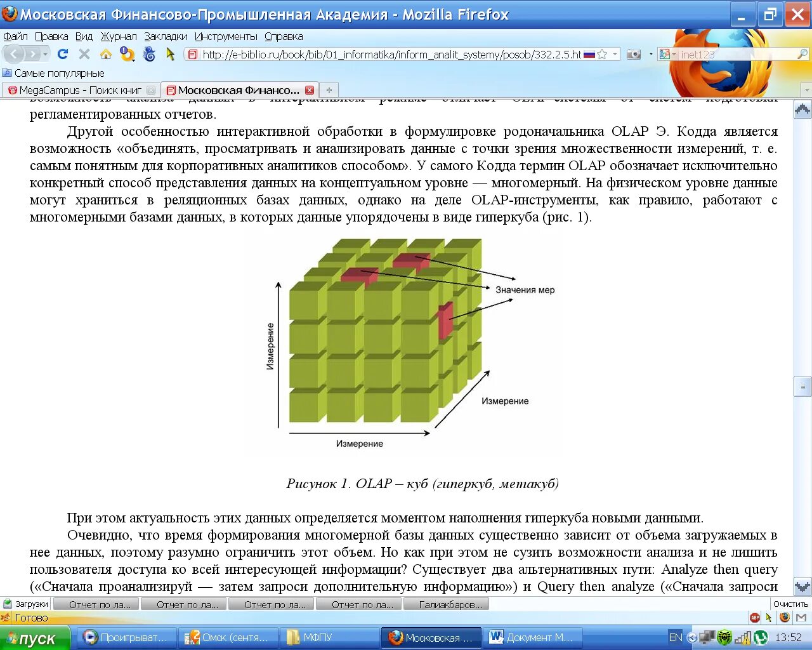Expand hidden tray icons arrow
The width and height of the screenshot is (812, 650).
(692, 637)
